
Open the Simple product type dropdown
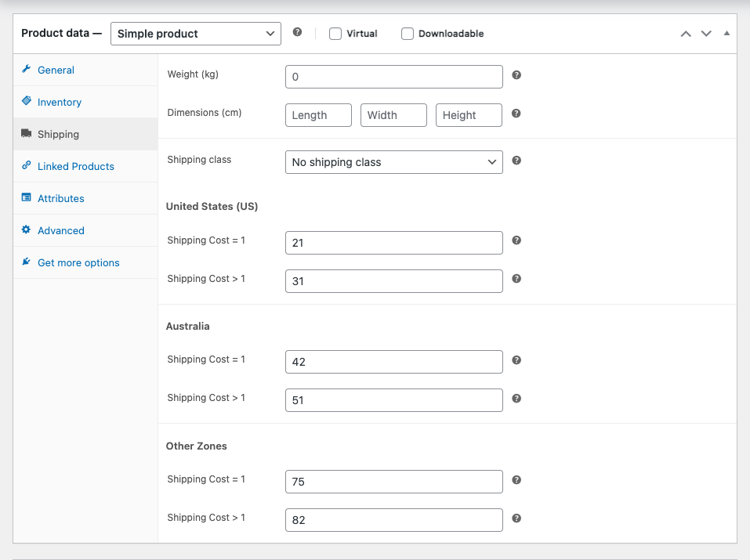tap(195, 34)
